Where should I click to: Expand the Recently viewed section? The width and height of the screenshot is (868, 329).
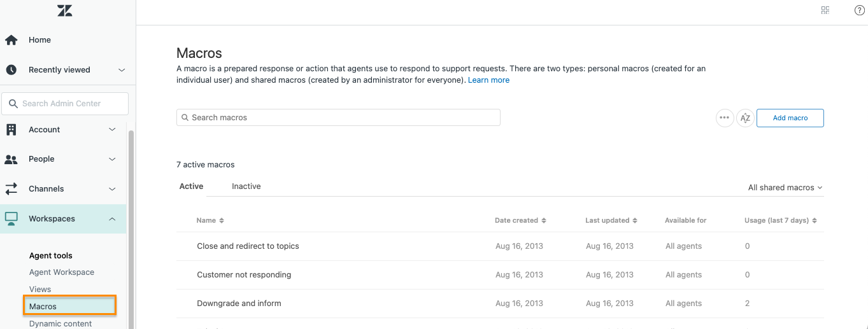pos(122,70)
